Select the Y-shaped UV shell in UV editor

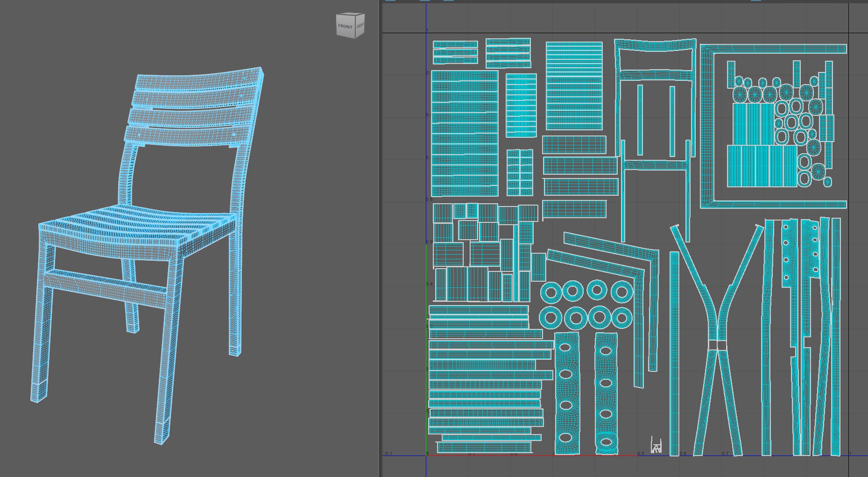(717, 340)
